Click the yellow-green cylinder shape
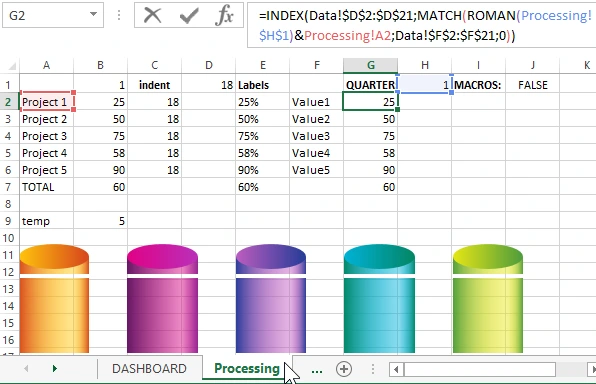This screenshot has height=384, width=596. pyautogui.click(x=488, y=299)
